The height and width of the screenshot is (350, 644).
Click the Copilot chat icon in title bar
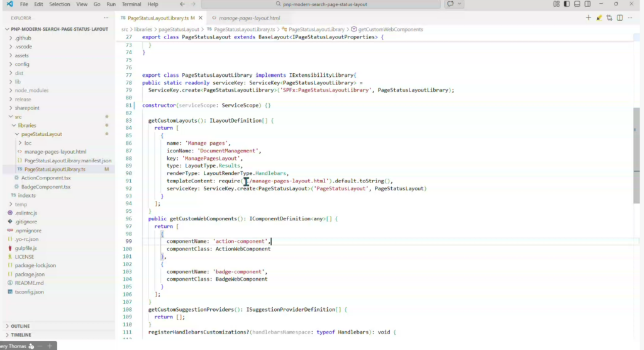[450, 4]
